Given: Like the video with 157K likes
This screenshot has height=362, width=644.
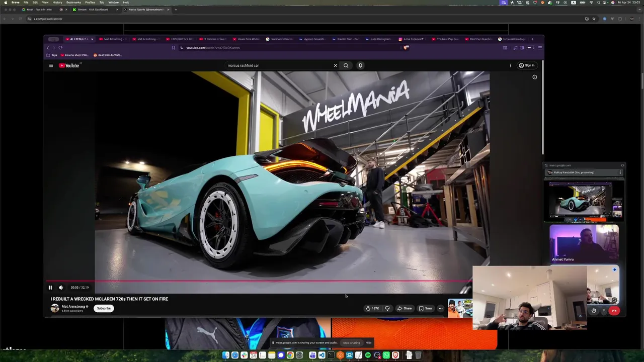Looking at the screenshot, I should [x=372, y=308].
